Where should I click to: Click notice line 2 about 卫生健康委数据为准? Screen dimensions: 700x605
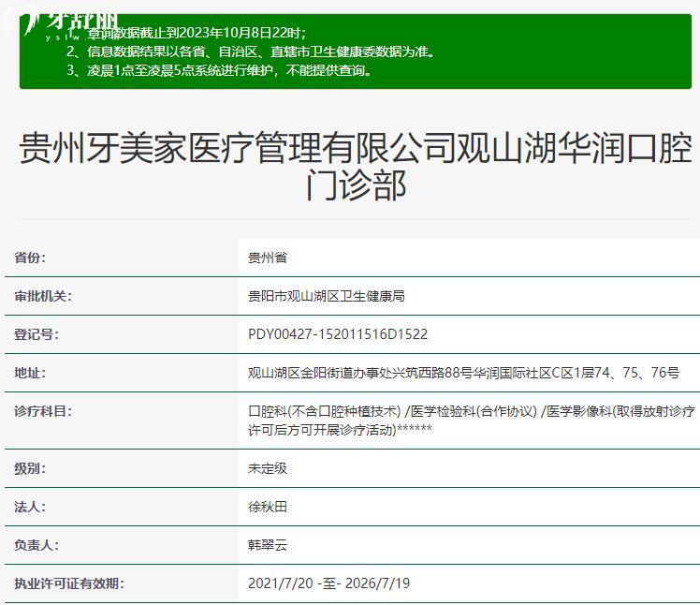(x=251, y=52)
